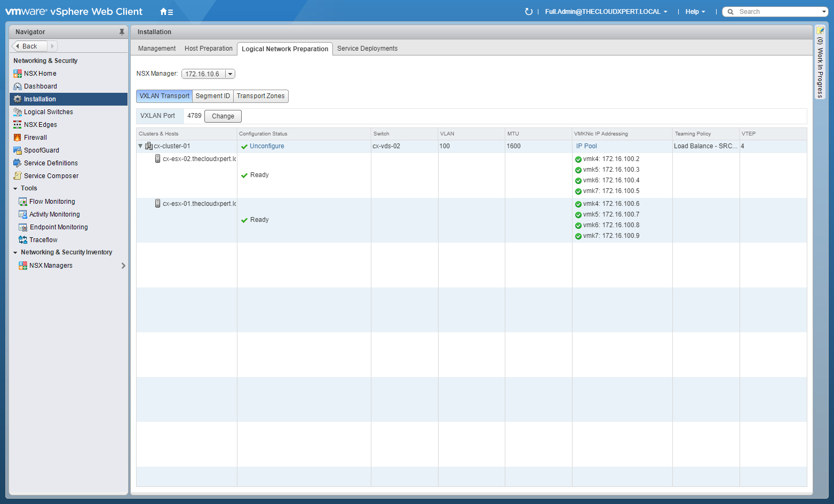Click the Change button for VXLAN Port
Screen dimensions: 834x504
coord(223,116)
